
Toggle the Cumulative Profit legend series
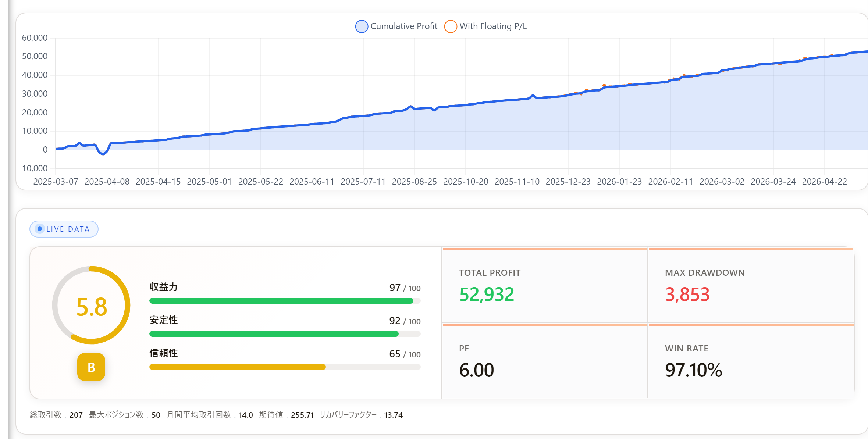pyautogui.click(x=396, y=26)
